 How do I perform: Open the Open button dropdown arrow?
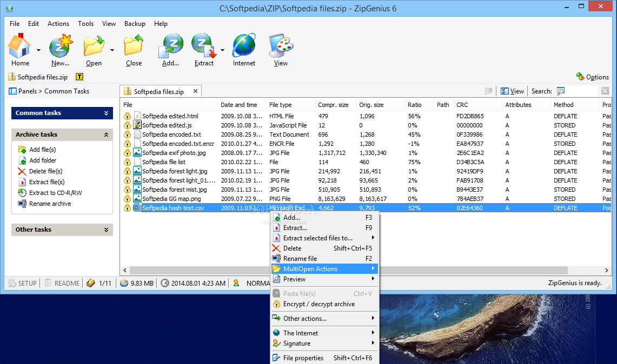coord(112,50)
